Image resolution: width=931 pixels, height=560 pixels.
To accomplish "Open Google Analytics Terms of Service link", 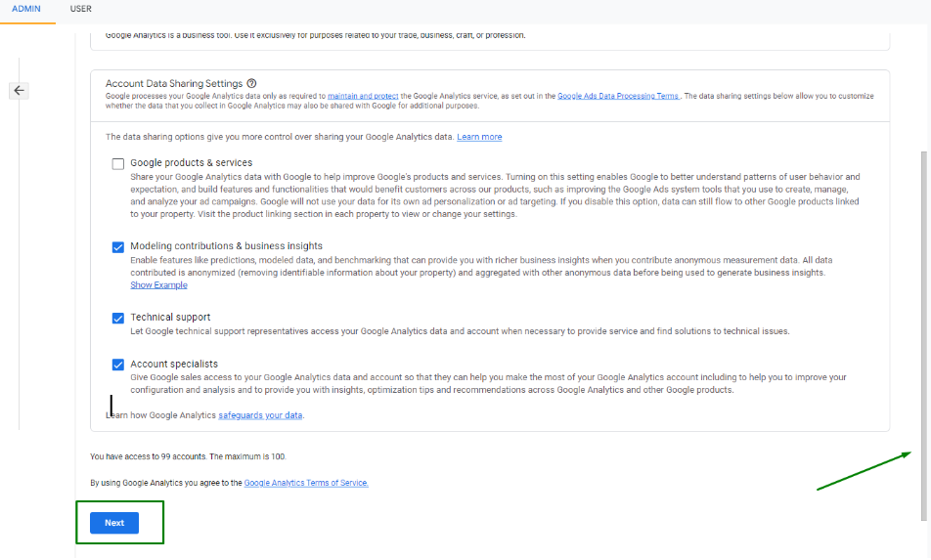I will pyautogui.click(x=306, y=483).
